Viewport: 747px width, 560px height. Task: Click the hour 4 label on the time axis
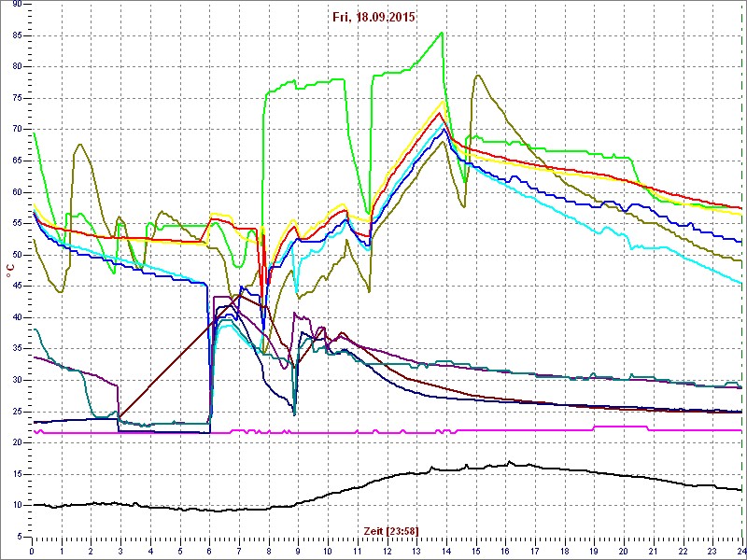(150, 553)
